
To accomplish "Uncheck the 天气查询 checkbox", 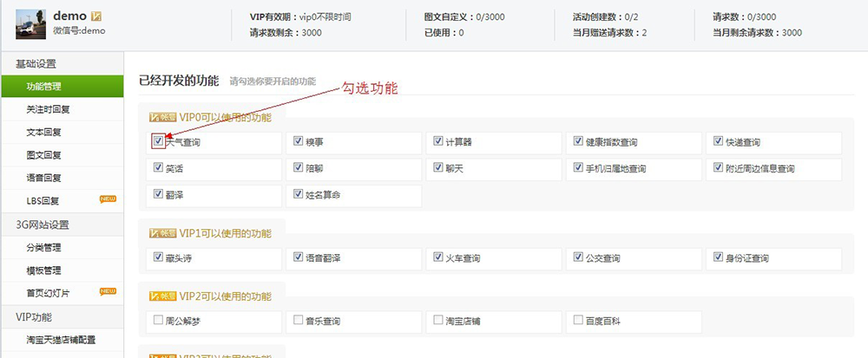I will 158,141.
